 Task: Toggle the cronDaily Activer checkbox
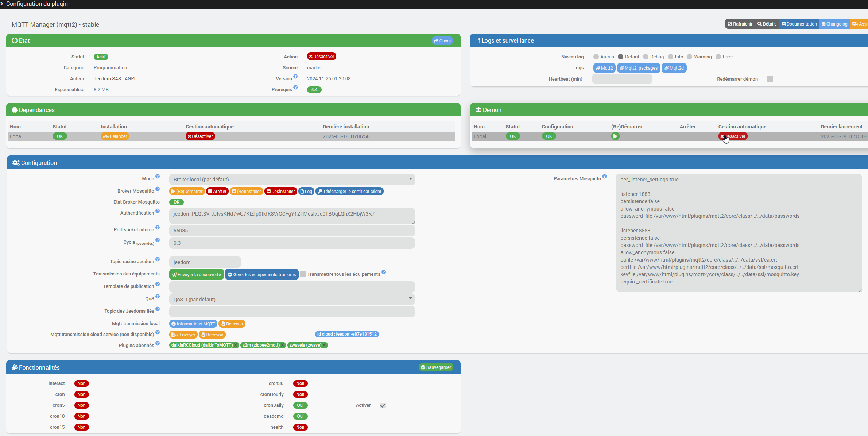383,405
